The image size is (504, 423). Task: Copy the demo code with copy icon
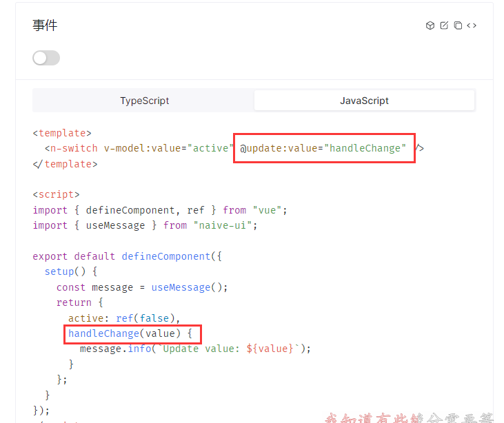click(x=458, y=25)
